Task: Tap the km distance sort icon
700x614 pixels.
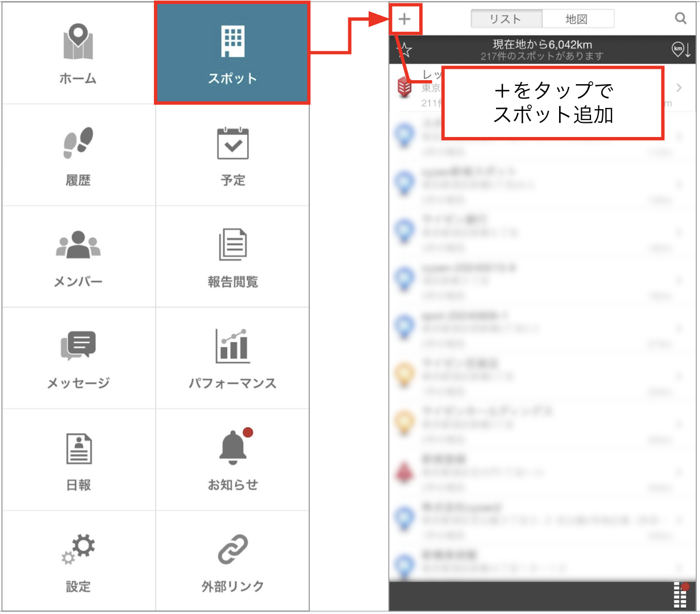Action: pyautogui.click(x=681, y=49)
